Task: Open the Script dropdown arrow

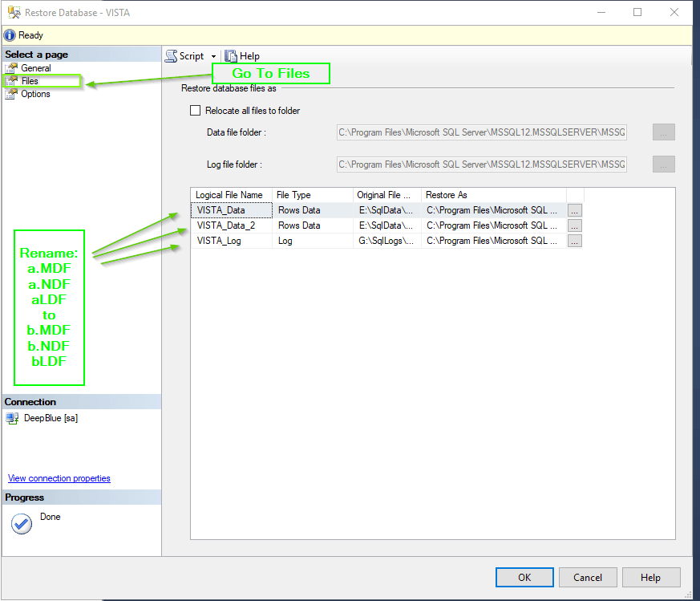Action: 214,56
